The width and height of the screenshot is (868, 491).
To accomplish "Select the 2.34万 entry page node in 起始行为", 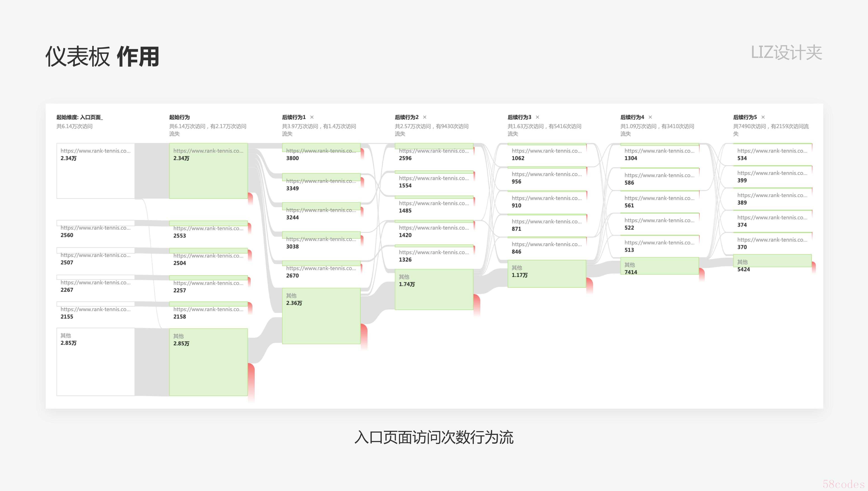I will [x=208, y=171].
